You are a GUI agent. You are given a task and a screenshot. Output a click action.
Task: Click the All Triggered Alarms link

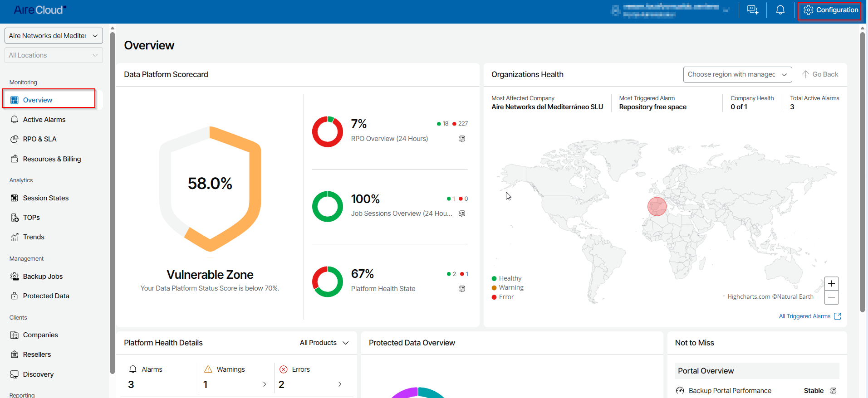(x=804, y=316)
